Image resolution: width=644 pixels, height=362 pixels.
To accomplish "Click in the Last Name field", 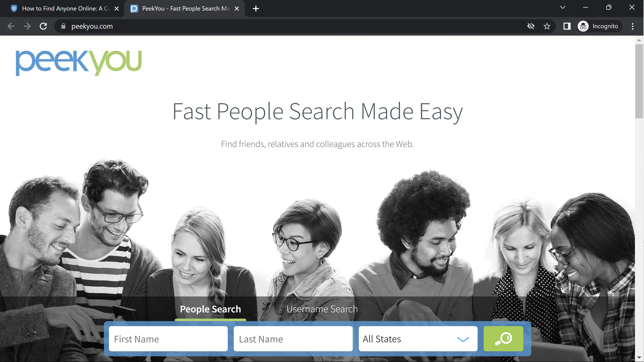I will pyautogui.click(x=293, y=339).
